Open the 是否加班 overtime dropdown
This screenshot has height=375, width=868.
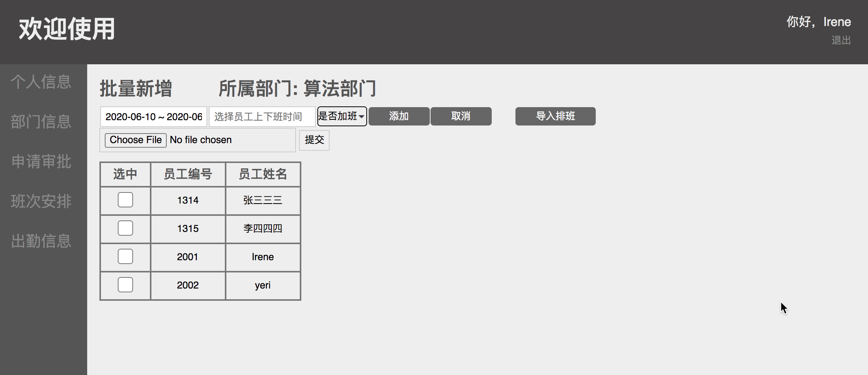pyautogui.click(x=341, y=116)
